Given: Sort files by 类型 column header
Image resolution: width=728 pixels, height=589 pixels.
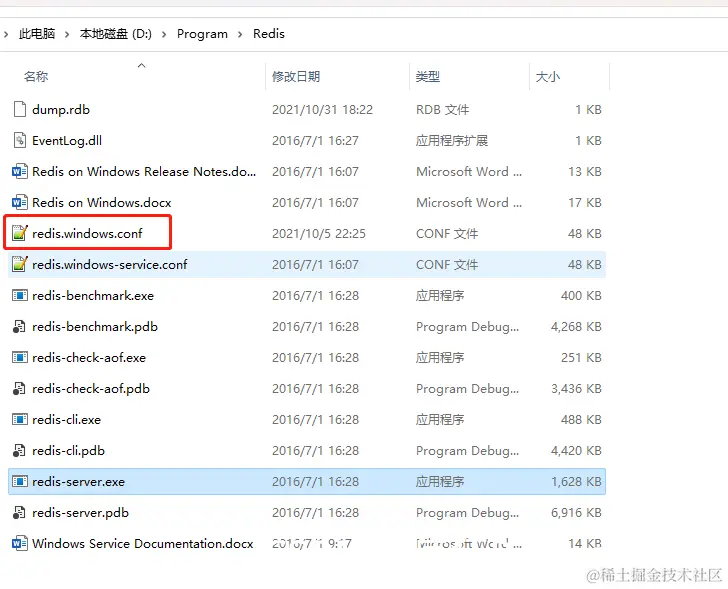Looking at the screenshot, I should 428,77.
